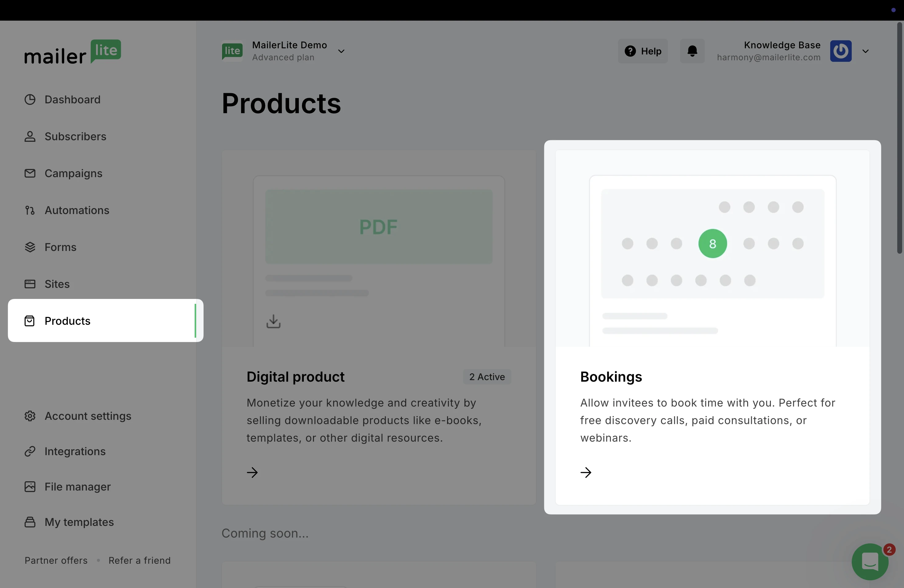
Task: Open the Sites menu item
Action: point(57,284)
